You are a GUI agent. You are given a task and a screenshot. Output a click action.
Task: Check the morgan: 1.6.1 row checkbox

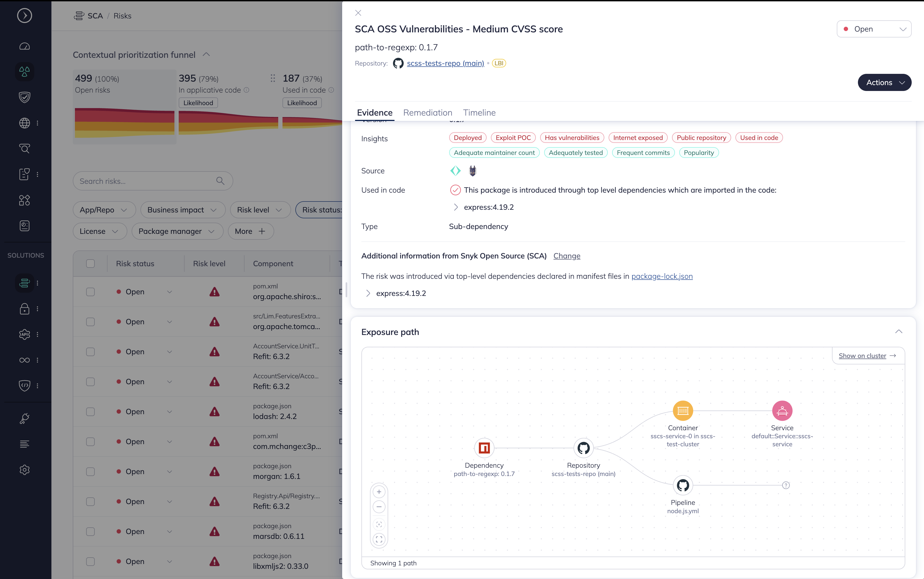click(90, 471)
